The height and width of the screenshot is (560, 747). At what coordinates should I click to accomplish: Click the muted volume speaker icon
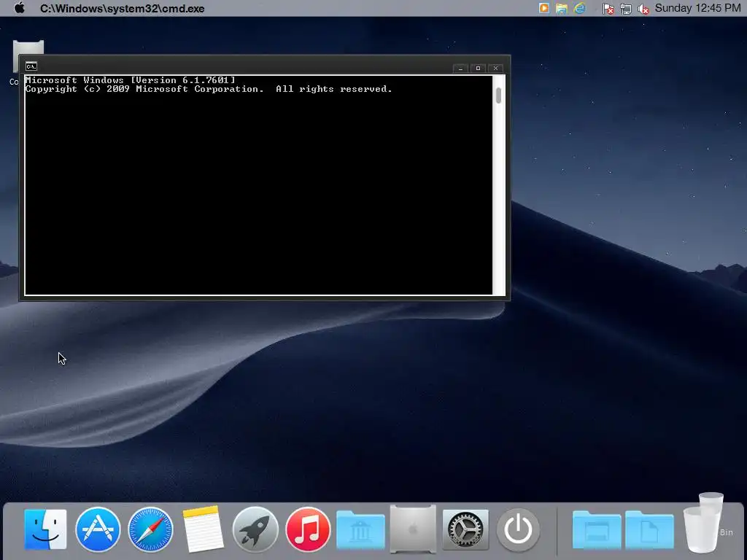coord(643,9)
